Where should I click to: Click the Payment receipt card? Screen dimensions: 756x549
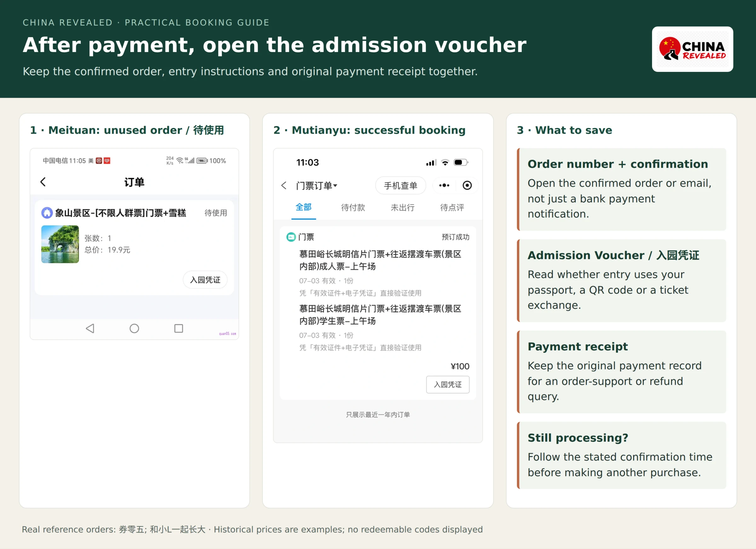621,372
